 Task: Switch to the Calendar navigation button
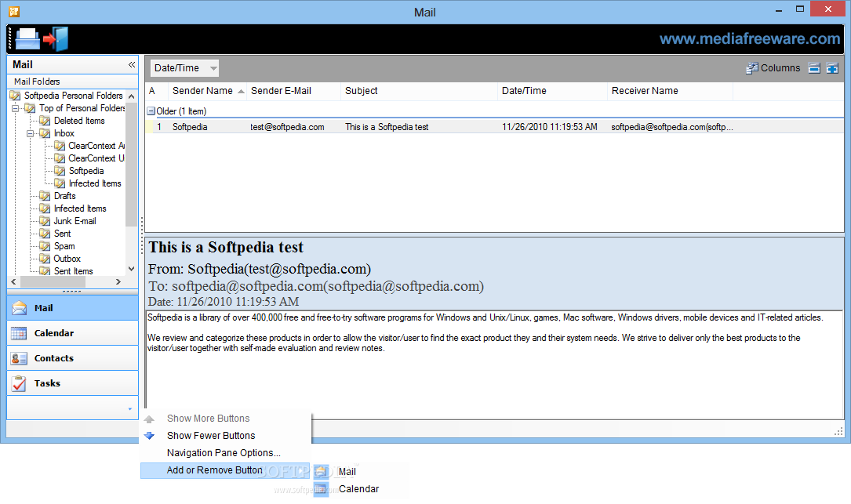tap(73, 333)
